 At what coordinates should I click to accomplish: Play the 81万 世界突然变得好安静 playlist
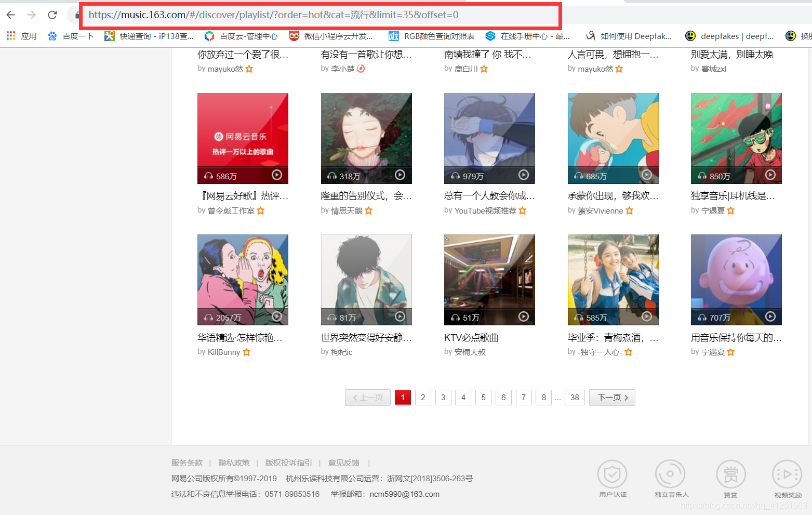(400, 316)
